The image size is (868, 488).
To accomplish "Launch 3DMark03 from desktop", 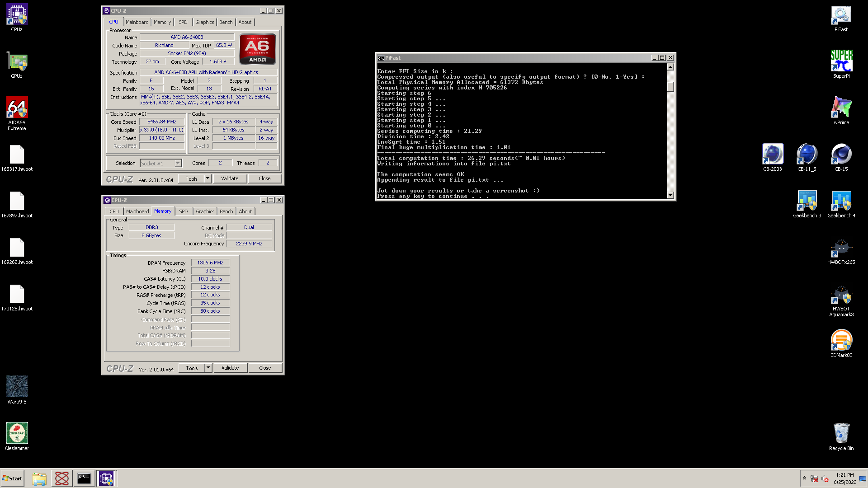I will click(x=841, y=343).
